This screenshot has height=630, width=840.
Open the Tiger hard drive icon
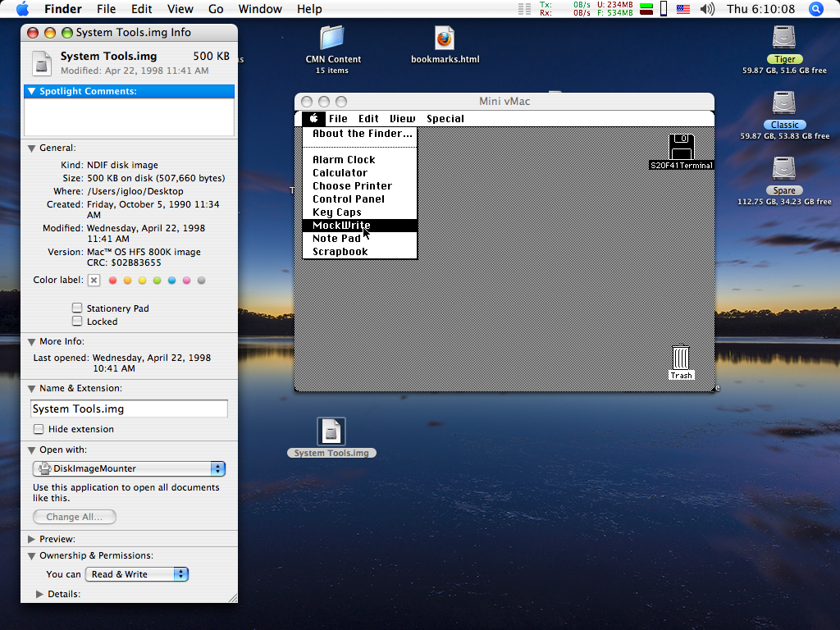click(x=783, y=38)
